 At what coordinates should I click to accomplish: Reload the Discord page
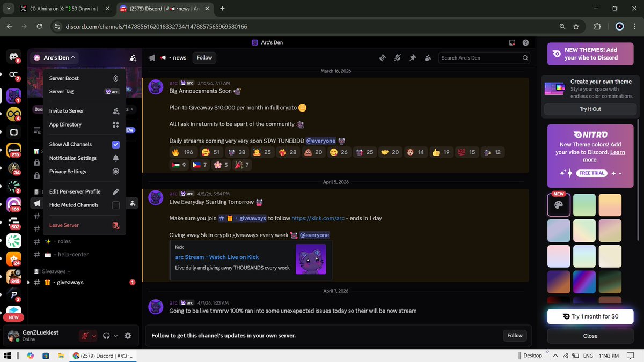point(39,26)
